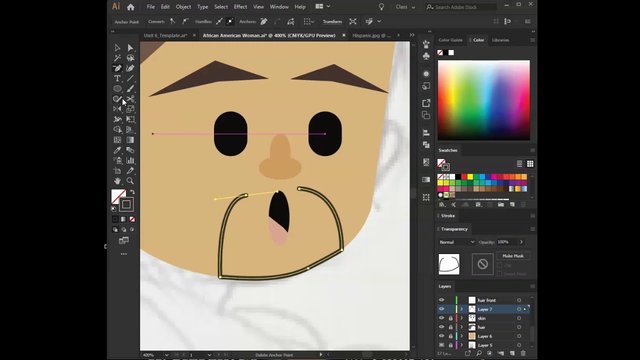Toggle the Clip checkbox in Transparency
The height and width of the screenshot is (360, 640).
point(500,265)
